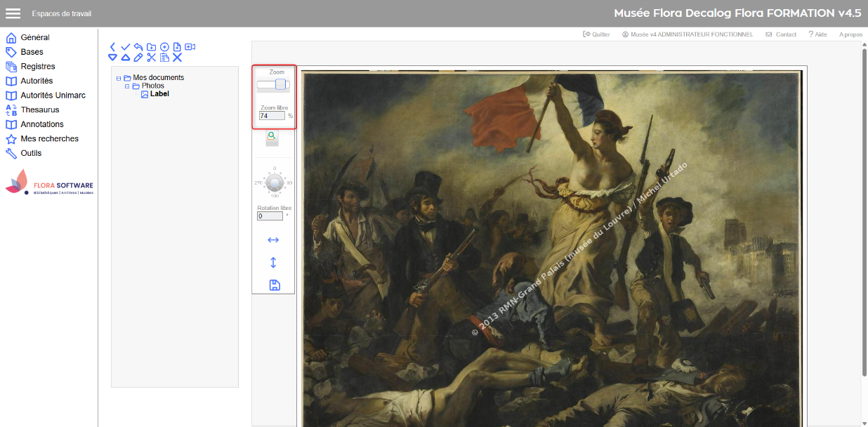
Task: Click the Quitter link
Action: click(x=596, y=34)
